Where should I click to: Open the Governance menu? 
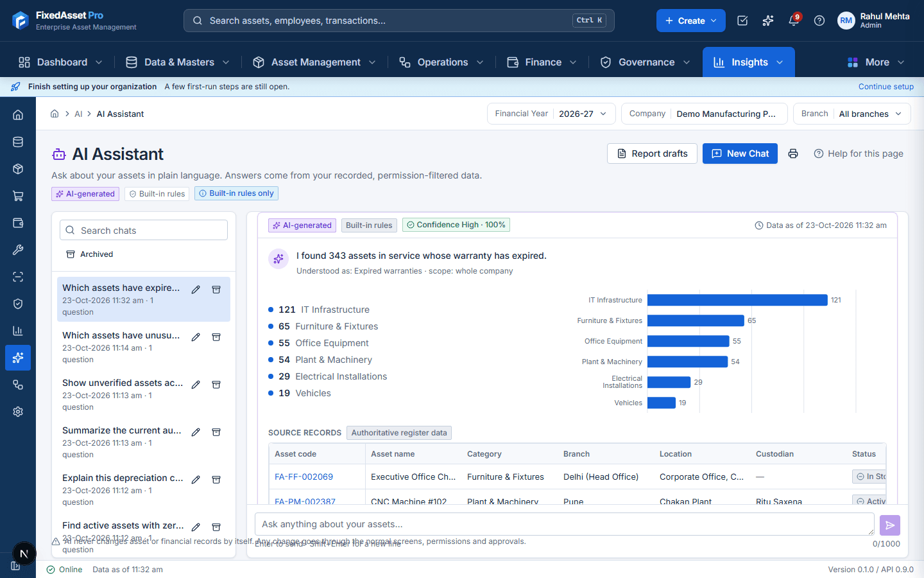tap(645, 62)
